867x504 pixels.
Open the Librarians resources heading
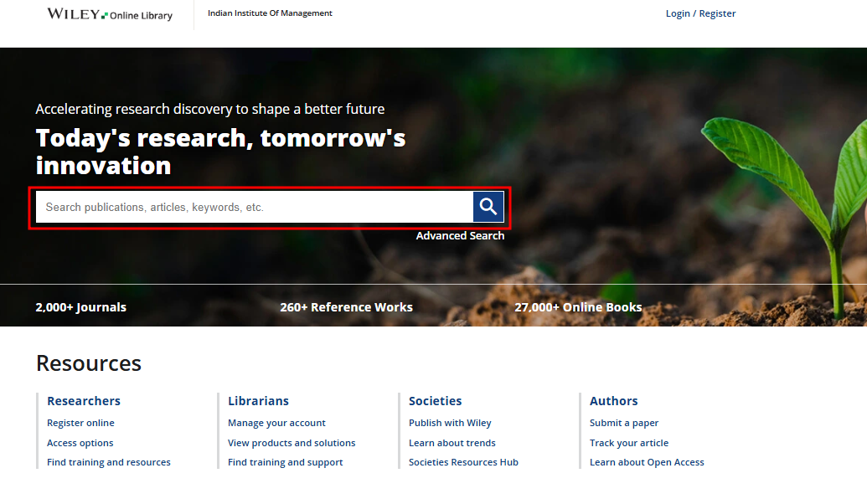pyautogui.click(x=258, y=401)
